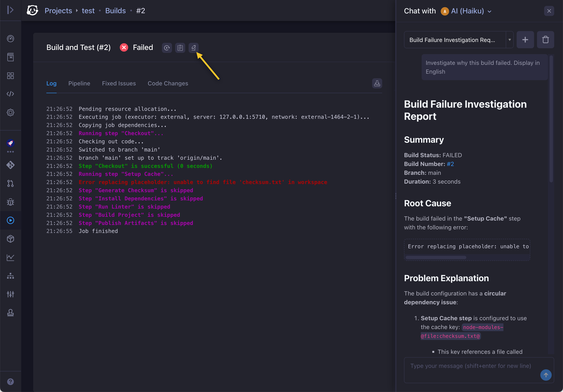Open Statistics chart icon in the sidebar

(10, 257)
